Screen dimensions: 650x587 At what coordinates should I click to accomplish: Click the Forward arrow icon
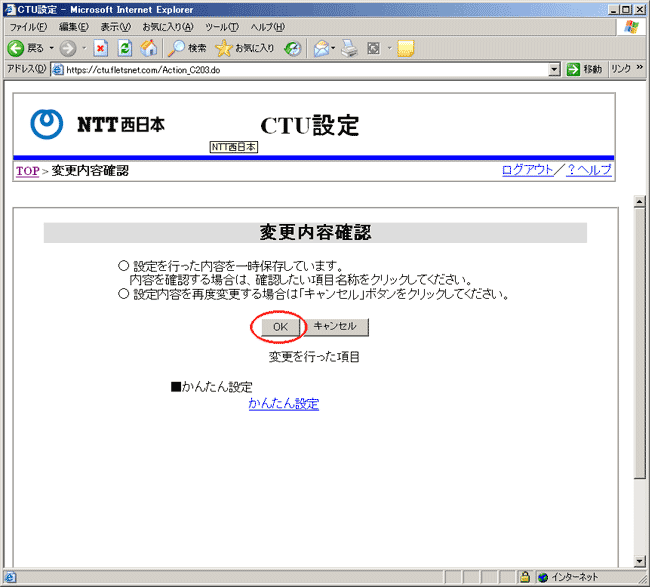tap(68, 49)
